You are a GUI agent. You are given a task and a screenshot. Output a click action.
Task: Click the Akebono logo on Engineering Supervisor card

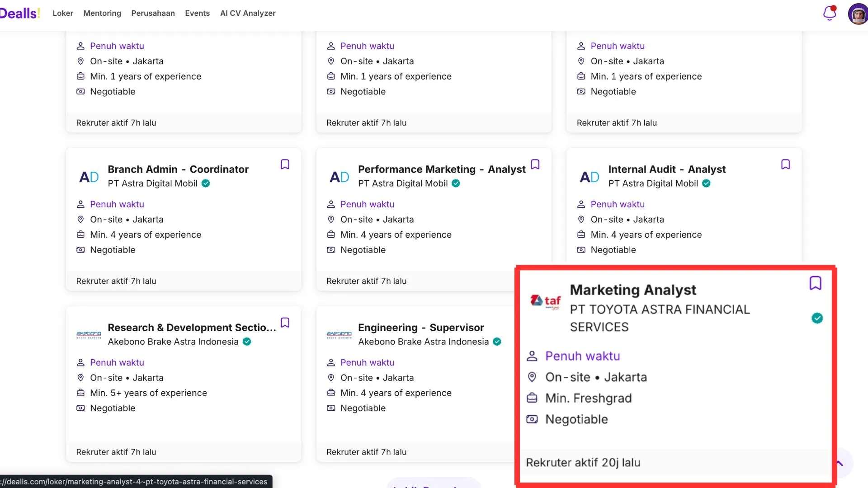(x=339, y=335)
